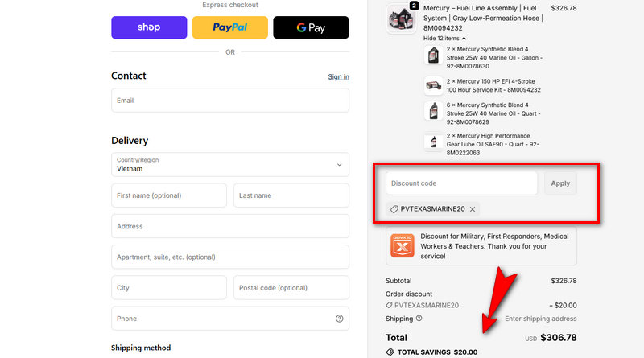Click the Shop Pay express checkout button
644x358 pixels.
[149, 27]
